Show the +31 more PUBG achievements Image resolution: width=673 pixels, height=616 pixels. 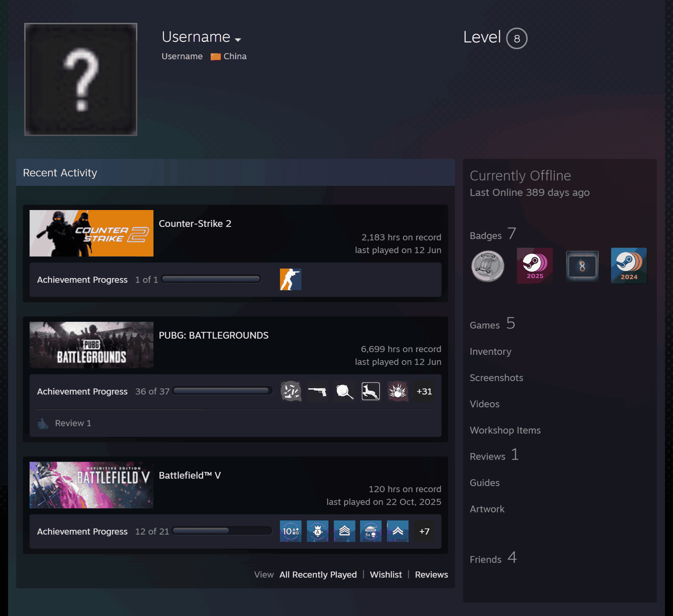424,391
